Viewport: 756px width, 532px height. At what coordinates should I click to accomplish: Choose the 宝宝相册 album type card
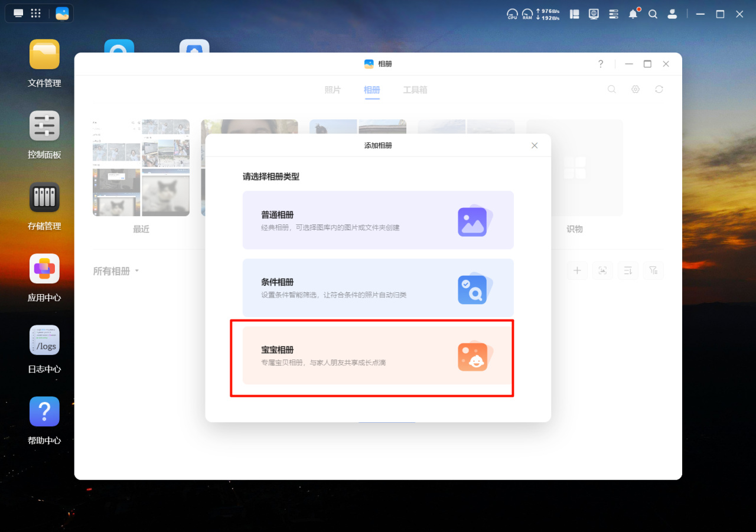click(378, 355)
